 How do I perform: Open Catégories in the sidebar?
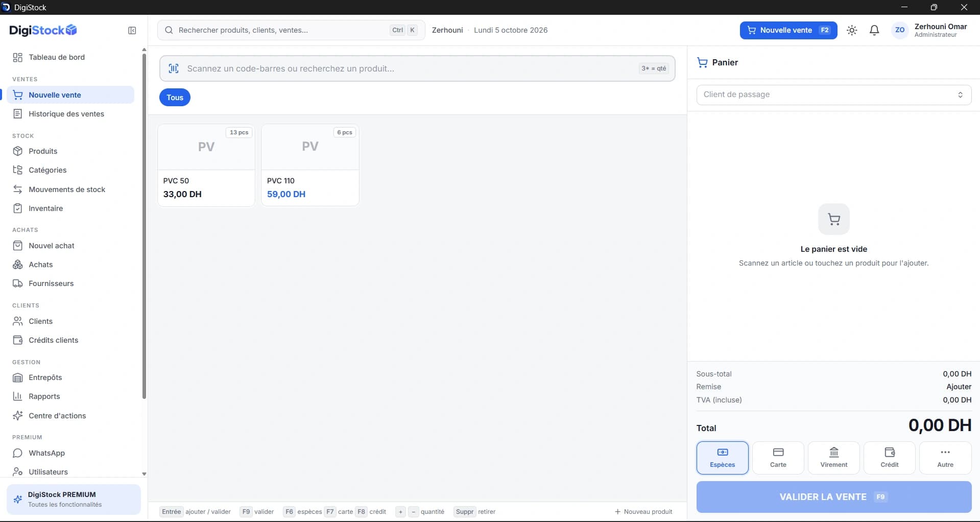click(x=70, y=170)
